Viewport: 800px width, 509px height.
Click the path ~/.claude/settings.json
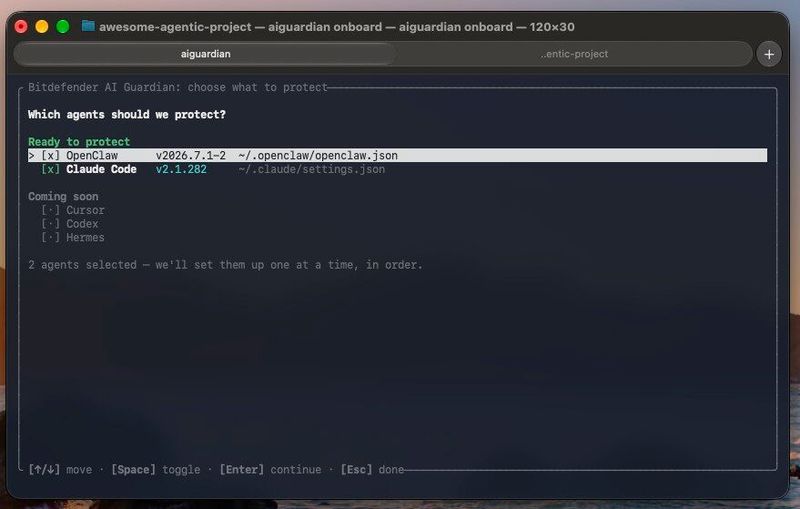click(312, 169)
